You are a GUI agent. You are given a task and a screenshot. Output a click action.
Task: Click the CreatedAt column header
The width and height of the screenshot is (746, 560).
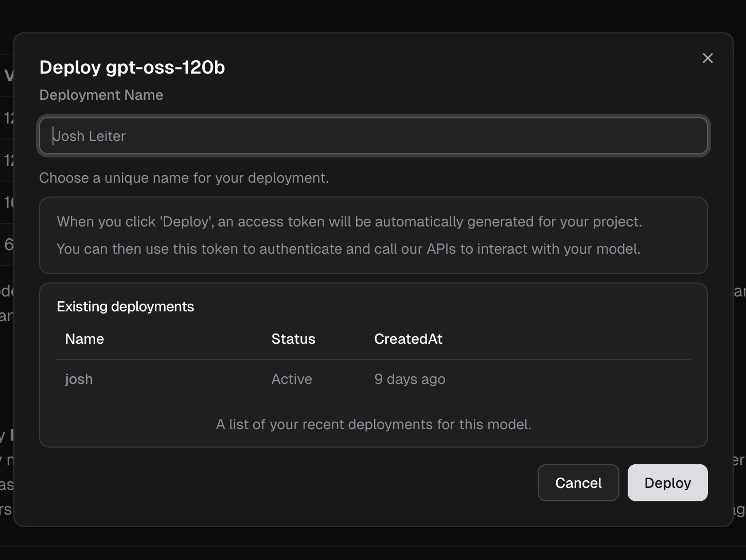(408, 339)
